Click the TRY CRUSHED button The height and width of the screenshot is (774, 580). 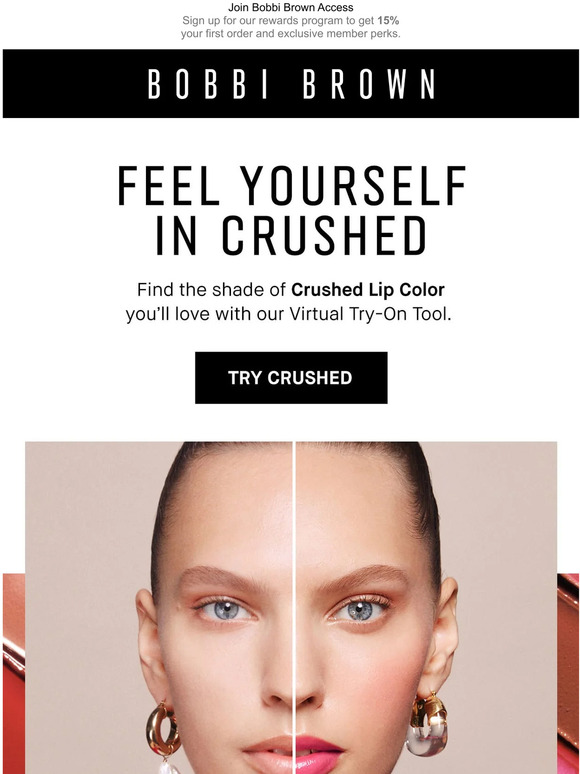(x=291, y=378)
